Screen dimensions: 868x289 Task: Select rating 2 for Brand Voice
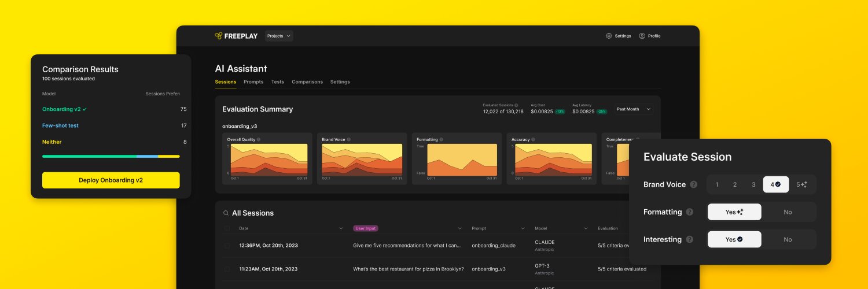tap(735, 185)
